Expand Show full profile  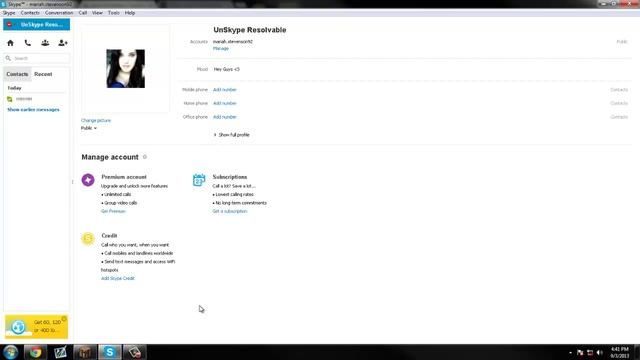(231, 135)
